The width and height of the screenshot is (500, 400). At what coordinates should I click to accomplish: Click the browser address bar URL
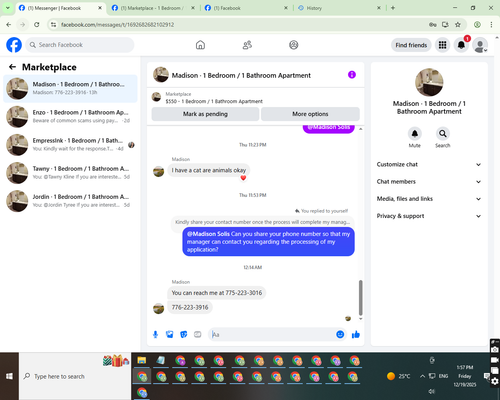(117, 25)
